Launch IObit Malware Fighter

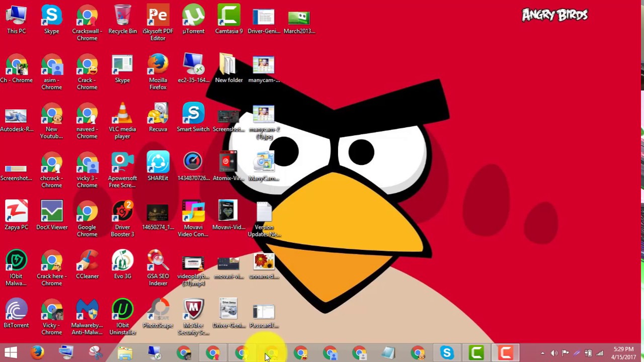pos(16,268)
